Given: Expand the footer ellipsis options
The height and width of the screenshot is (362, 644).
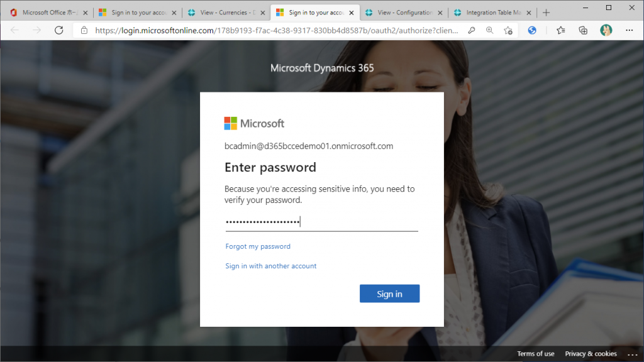Looking at the screenshot, I should tap(632, 354).
